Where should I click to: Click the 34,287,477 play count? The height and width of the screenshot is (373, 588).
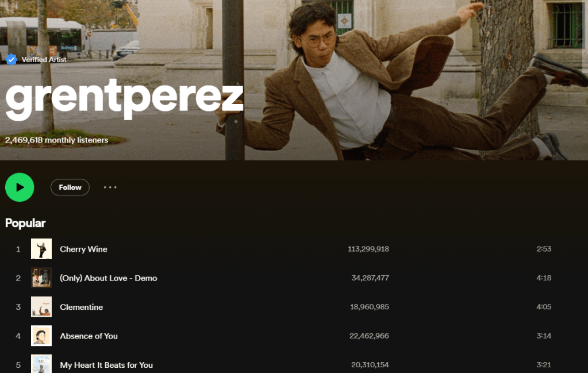point(370,278)
